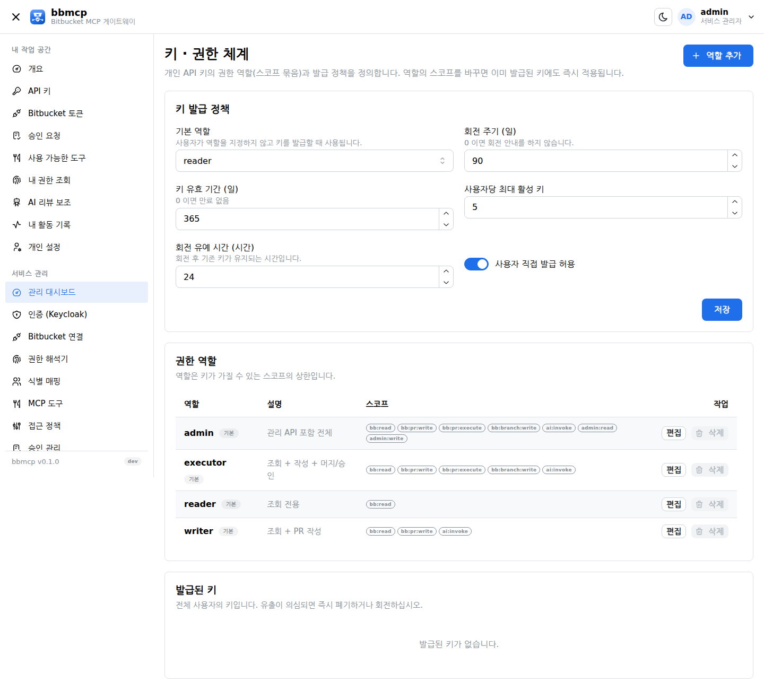This screenshot has width=764, height=700.
Task: Click the 식별 매핑 users icon
Action: click(17, 381)
